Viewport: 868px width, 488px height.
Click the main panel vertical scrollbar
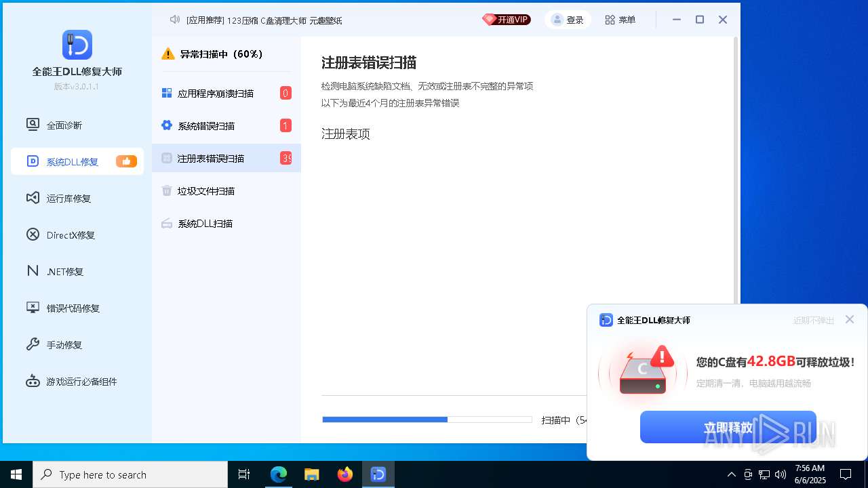coord(736,169)
